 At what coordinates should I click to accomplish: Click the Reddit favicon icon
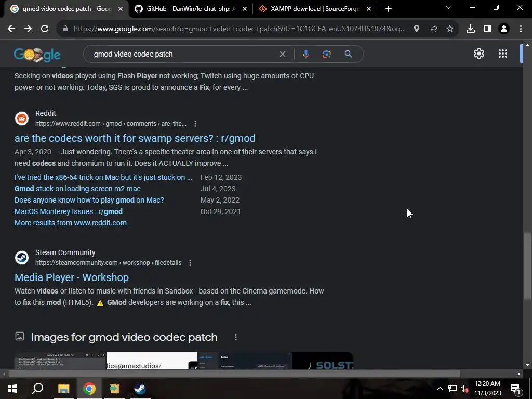[x=22, y=118]
